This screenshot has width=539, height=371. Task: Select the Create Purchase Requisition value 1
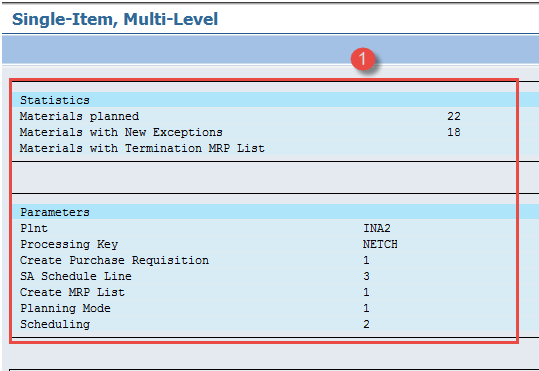366,260
